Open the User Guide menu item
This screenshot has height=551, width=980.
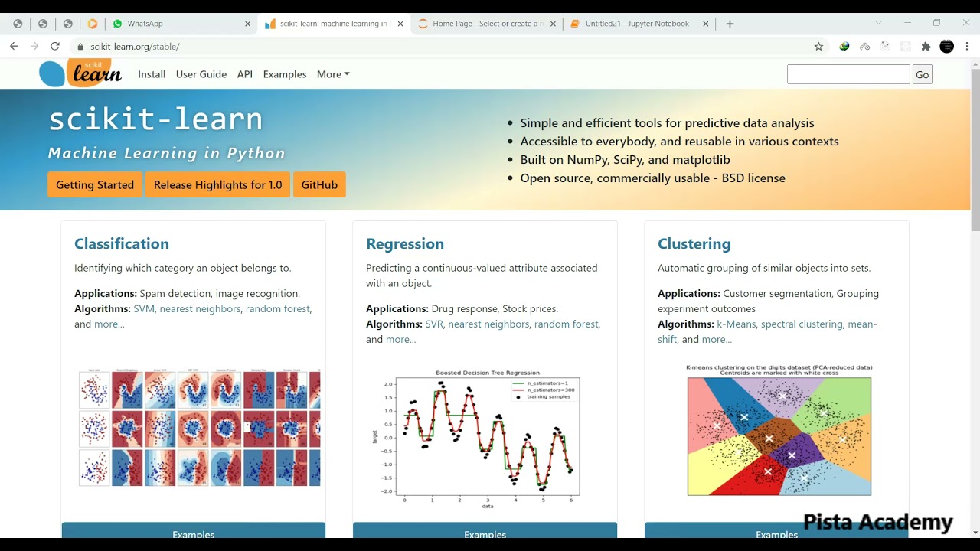coord(201,74)
